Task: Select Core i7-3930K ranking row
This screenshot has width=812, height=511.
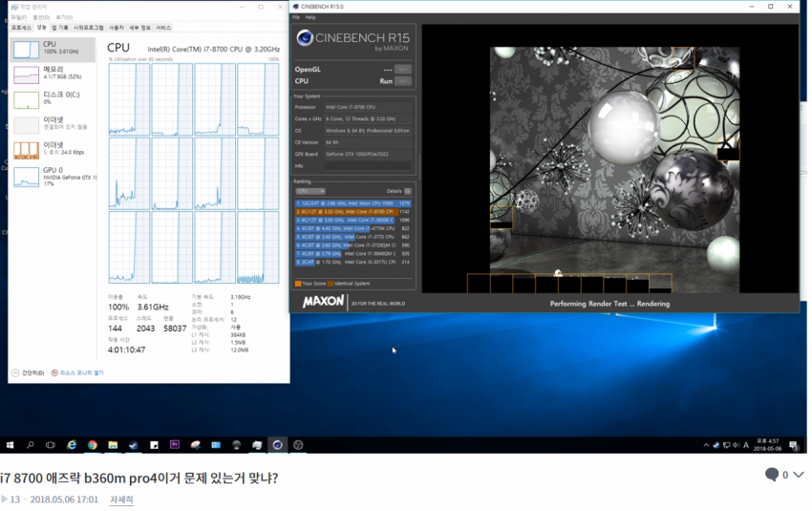Action: [x=353, y=220]
